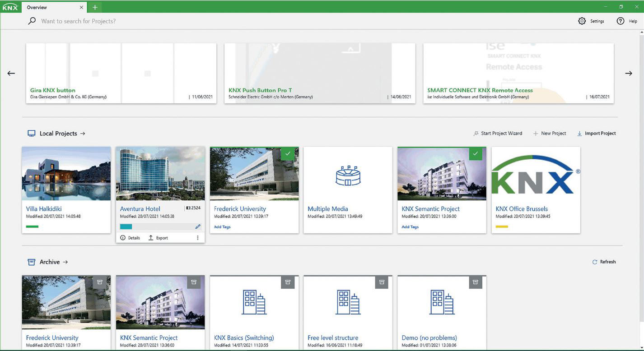
Task: Toggle the KNX Semantic Project local checkmark
Action: [x=475, y=153]
